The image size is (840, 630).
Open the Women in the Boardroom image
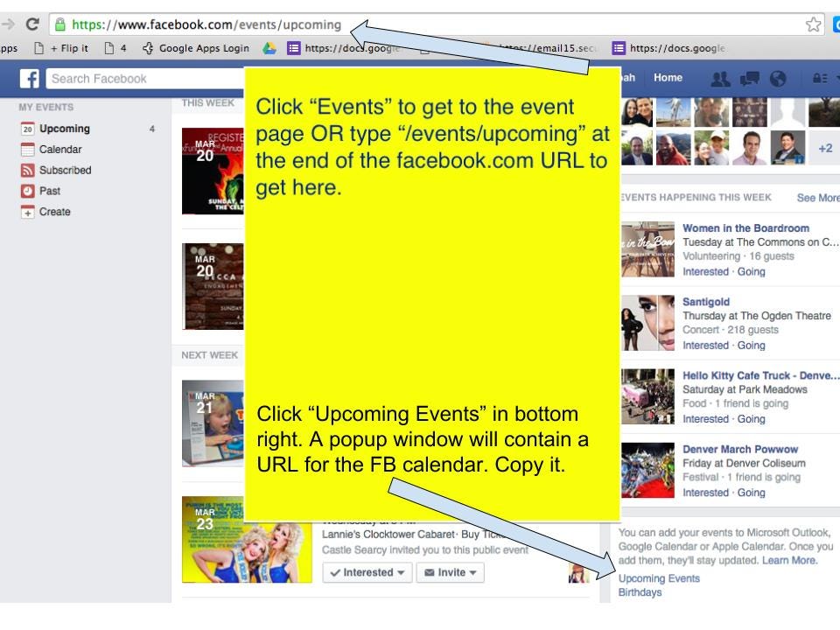(647, 249)
